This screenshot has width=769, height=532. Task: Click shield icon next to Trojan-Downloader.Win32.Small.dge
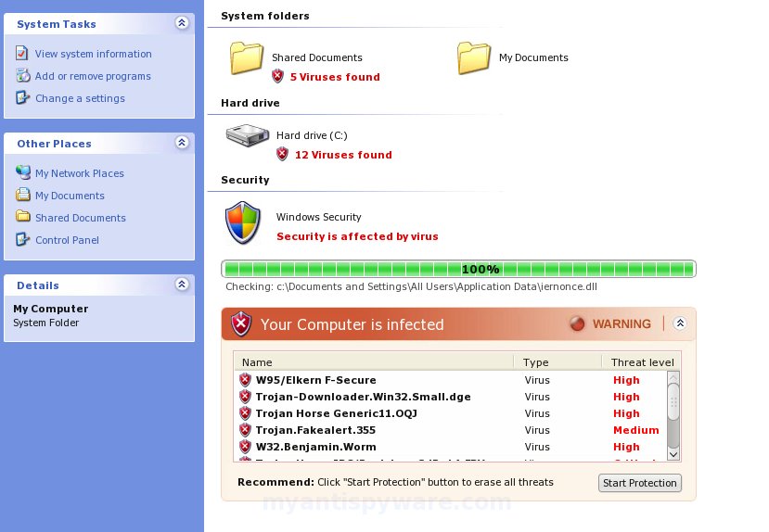click(245, 397)
